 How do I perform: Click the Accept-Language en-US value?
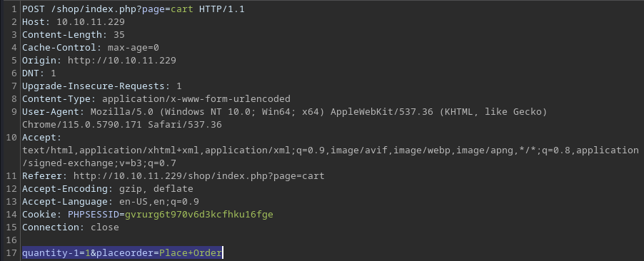coord(128,202)
